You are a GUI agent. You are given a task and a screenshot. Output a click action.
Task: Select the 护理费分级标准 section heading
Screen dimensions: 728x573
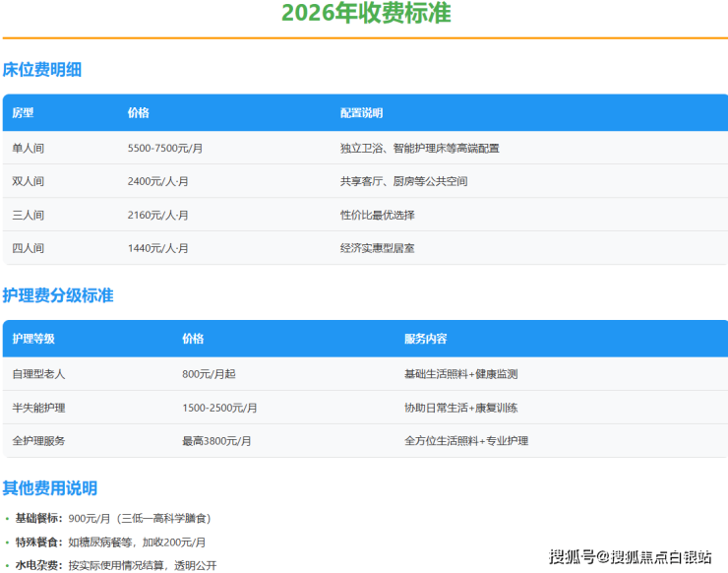(58, 295)
